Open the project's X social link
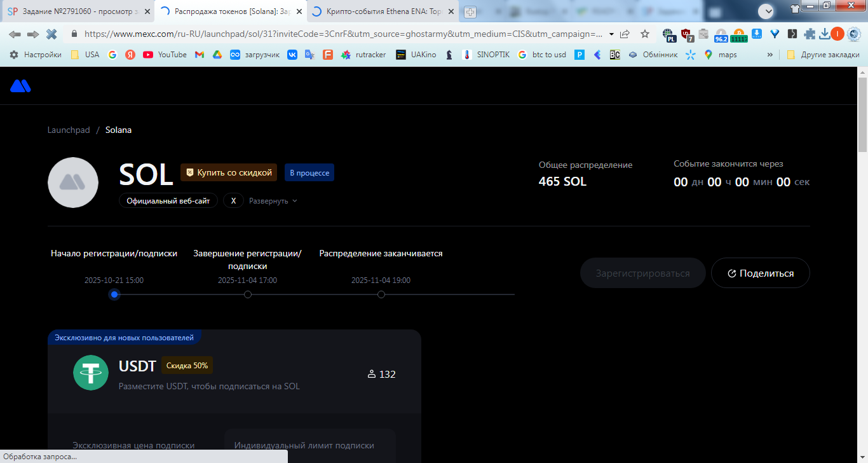This screenshot has width=868, height=463. tap(233, 201)
